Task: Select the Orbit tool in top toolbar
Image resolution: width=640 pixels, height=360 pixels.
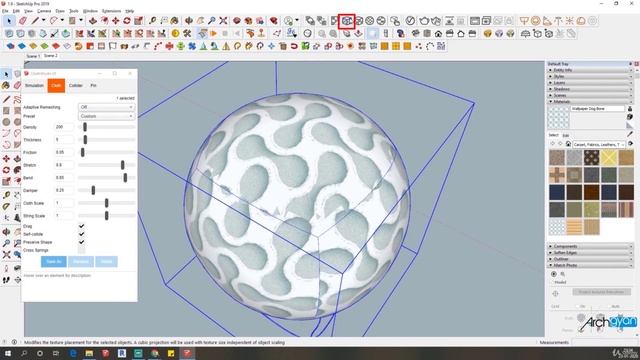Action: click(x=189, y=20)
